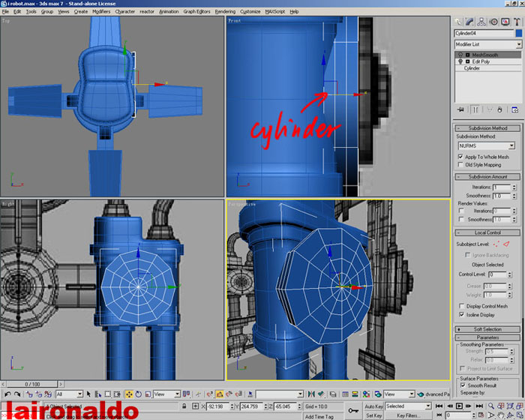525x420 pixels.
Task: Click the Pin Stack icon
Action: click(x=459, y=109)
